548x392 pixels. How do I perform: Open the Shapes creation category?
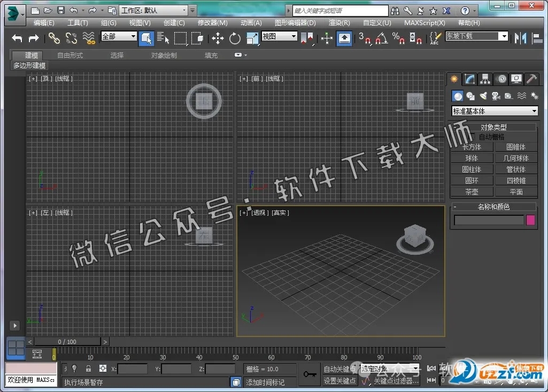click(x=470, y=96)
